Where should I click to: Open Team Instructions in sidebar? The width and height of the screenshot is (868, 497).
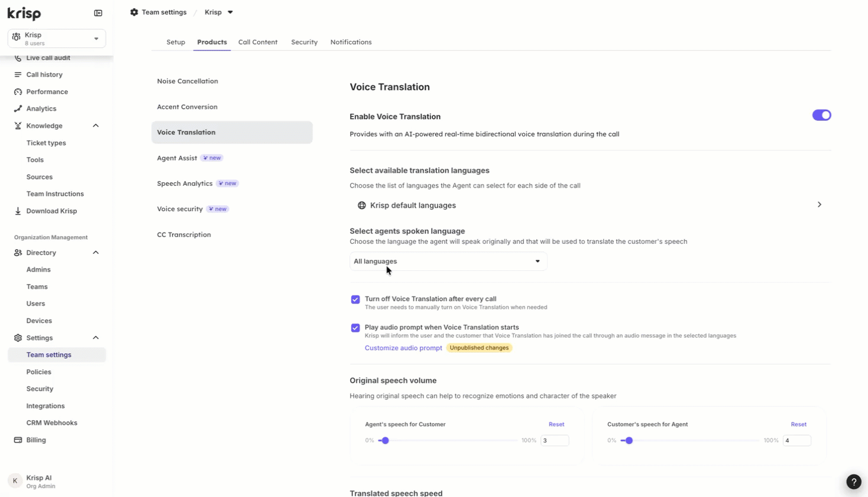[55, 194]
